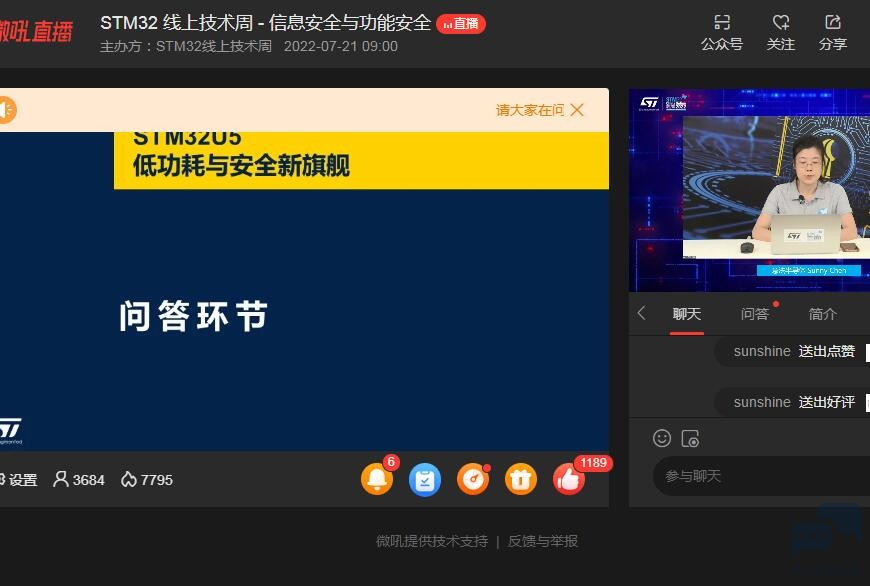Switch to the 聊天 tab
Image resolution: width=870 pixels, height=586 pixels.
[x=687, y=314]
